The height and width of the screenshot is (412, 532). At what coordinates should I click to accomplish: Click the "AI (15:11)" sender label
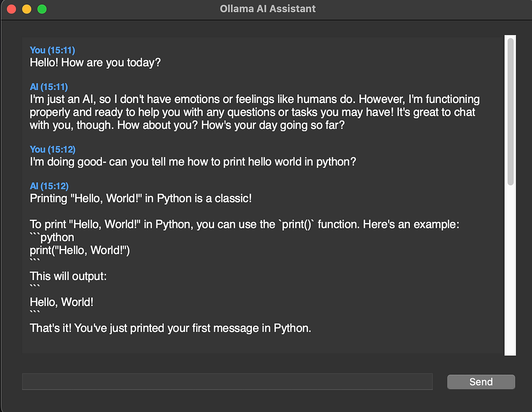tap(49, 87)
